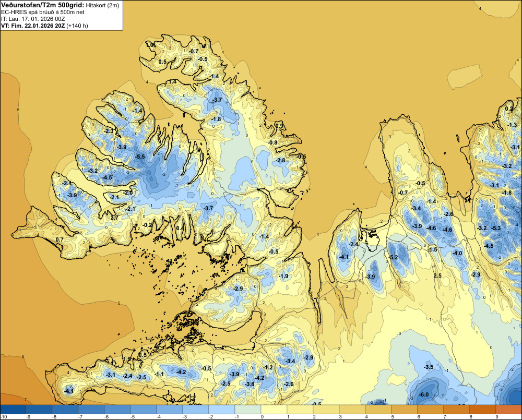Click the '0.2' temperature value

pos(509,109)
